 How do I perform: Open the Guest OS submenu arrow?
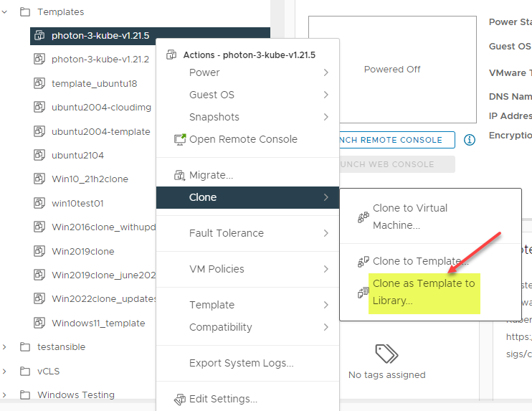326,95
